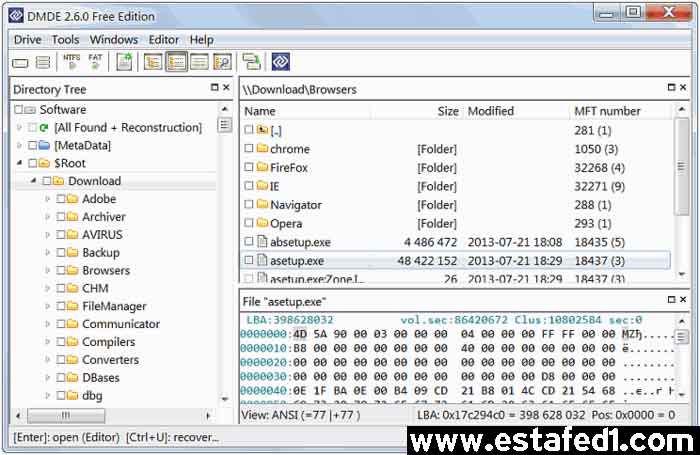Click the NTFS search toolbar icon
The width and height of the screenshot is (700, 455).
[x=72, y=62]
